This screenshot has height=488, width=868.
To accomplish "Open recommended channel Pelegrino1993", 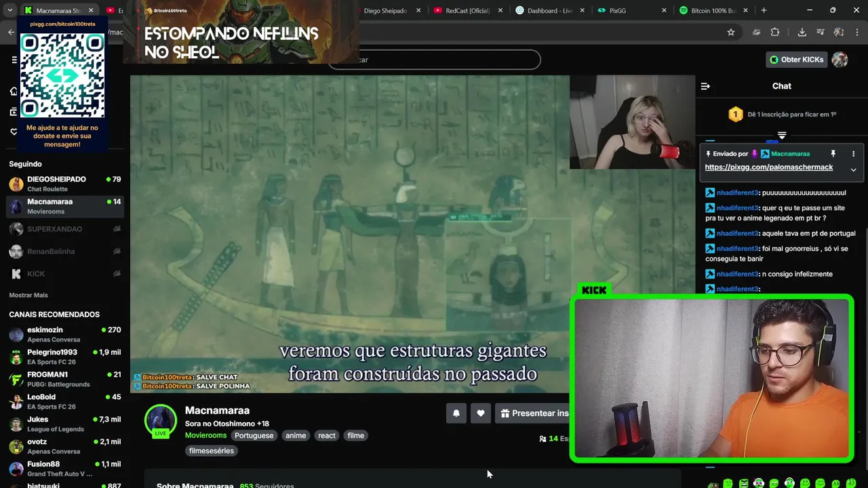I will (64, 357).
